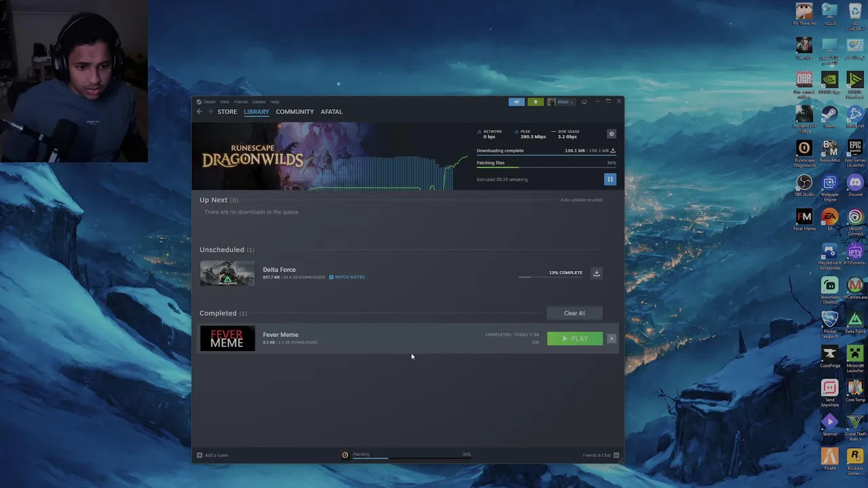Open the Grand Theft Auto V desktop icon
Viewport: 868px width, 488px height.
[x=855, y=426]
